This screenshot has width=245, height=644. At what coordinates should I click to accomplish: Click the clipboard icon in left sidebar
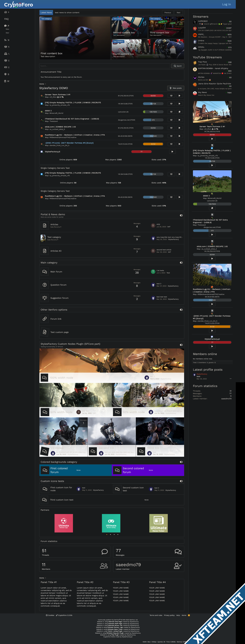click(5, 81)
